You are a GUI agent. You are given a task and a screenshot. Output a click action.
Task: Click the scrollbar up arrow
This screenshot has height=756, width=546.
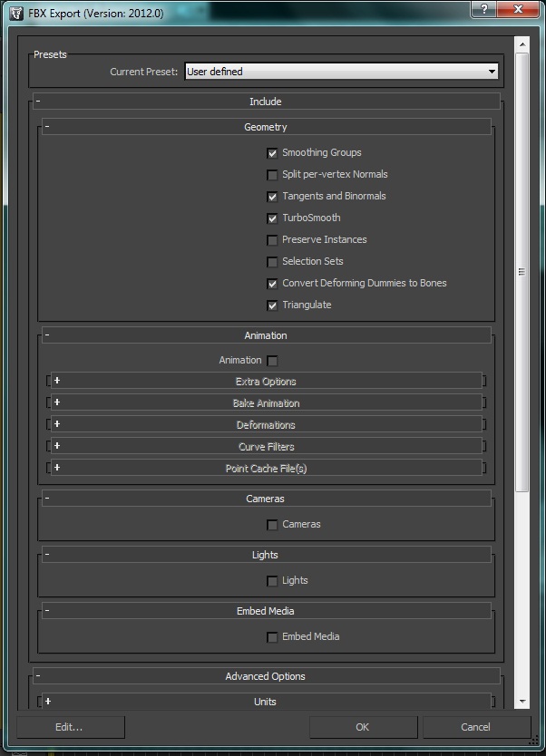522,44
